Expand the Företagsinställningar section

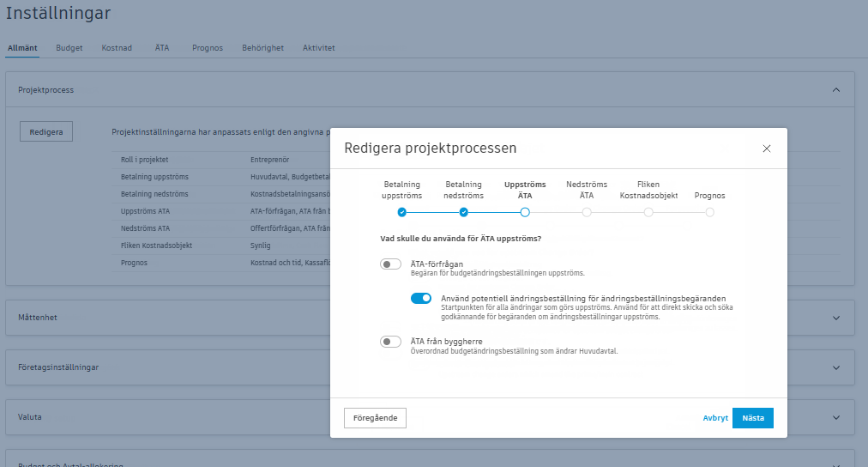[x=836, y=367]
